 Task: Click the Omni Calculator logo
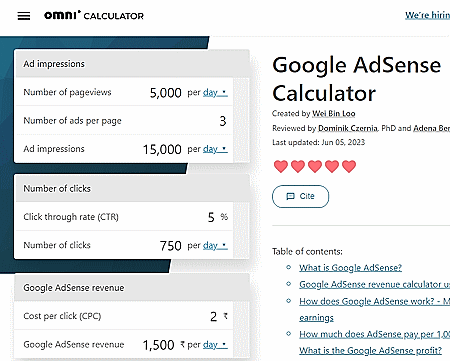click(94, 15)
